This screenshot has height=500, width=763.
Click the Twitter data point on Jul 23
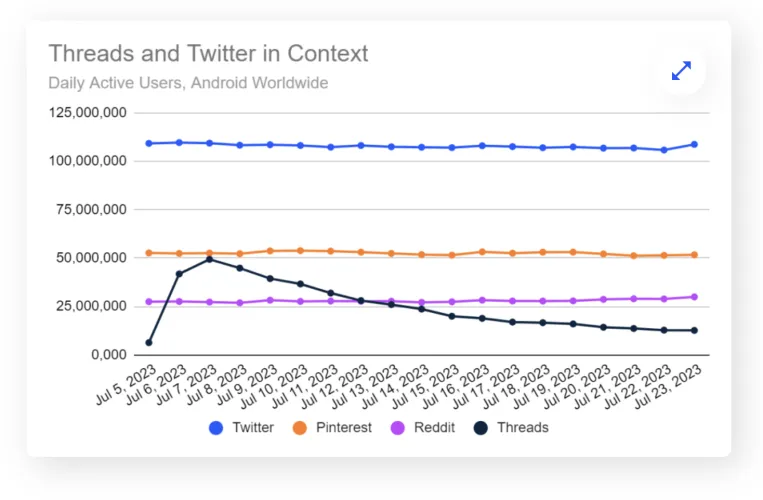click(693, 144)
